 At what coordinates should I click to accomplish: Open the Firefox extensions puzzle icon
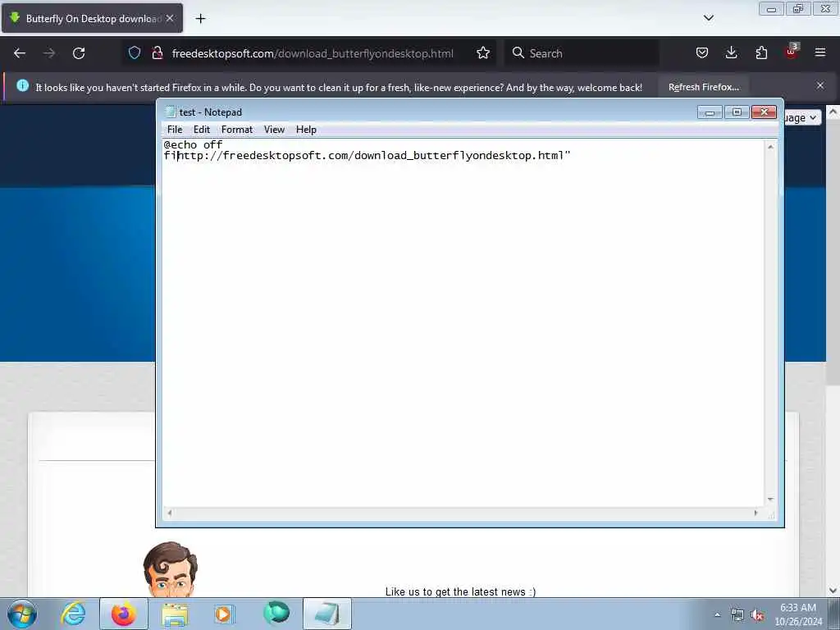(761, 52)
